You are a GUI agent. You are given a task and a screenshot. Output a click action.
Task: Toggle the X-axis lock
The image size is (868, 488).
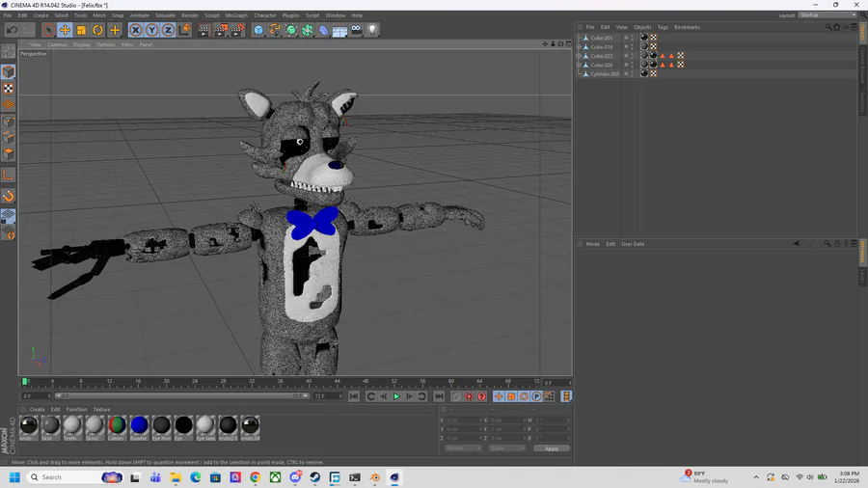pos(136,30)
